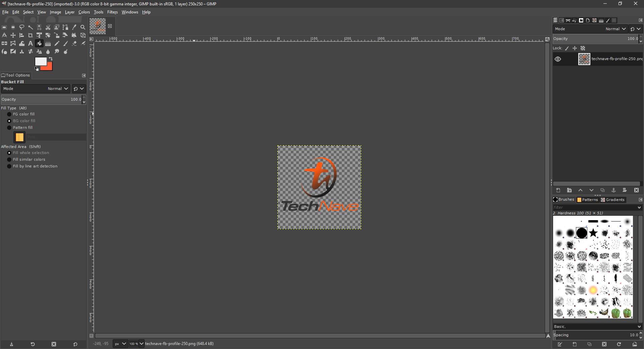Close the technave image tab
Image resolution: width=644 pixels, height=349 pixels.
[110, 26]
